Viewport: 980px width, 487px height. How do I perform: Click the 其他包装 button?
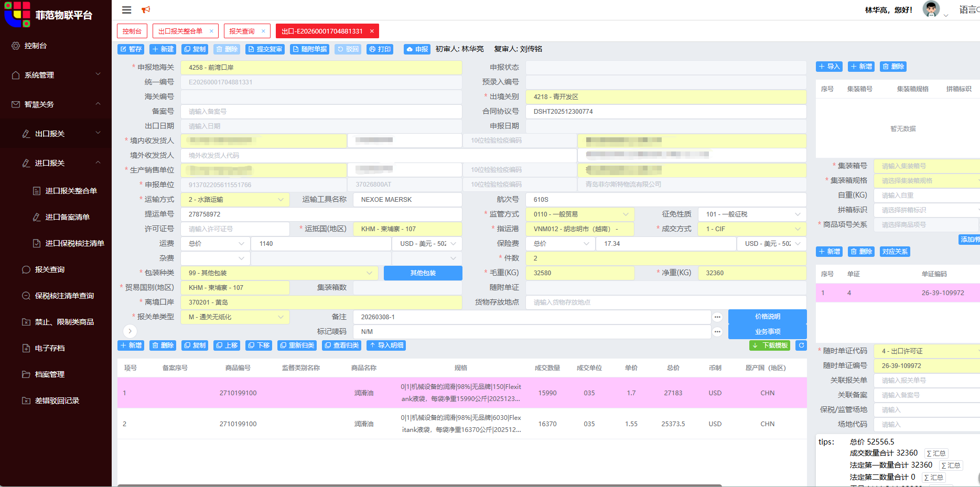click(x=423, y=273)
